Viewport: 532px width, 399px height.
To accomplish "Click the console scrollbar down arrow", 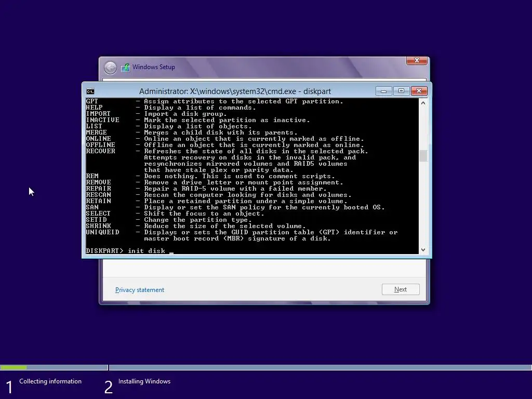I will click(423, 250).
